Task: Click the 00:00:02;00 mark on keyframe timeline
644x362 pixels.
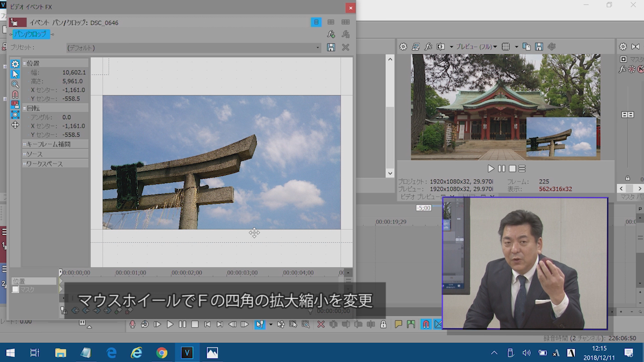Action: pyautogui.click(x=187, y=273)
